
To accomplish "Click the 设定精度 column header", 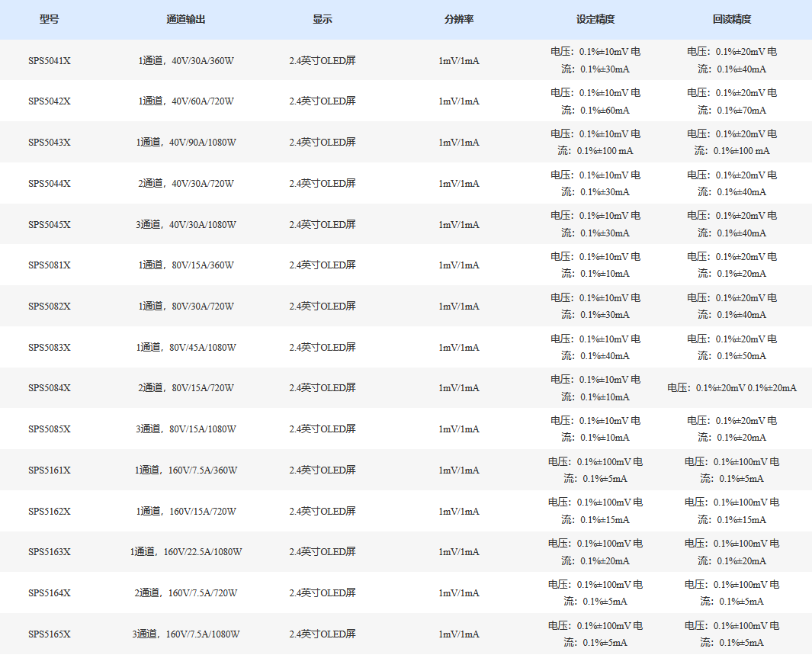I will click(595, 19).
